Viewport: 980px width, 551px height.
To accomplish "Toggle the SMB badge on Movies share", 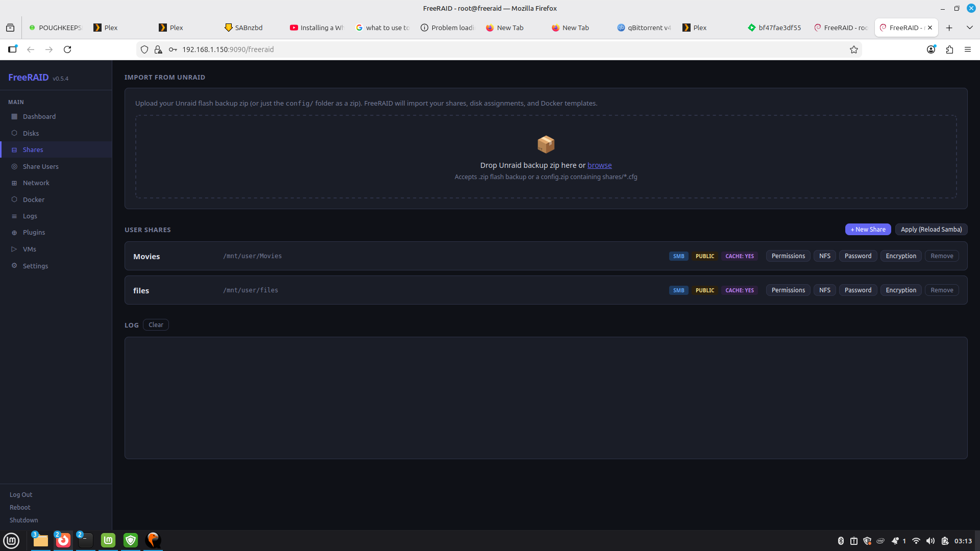I will point(678,256).
